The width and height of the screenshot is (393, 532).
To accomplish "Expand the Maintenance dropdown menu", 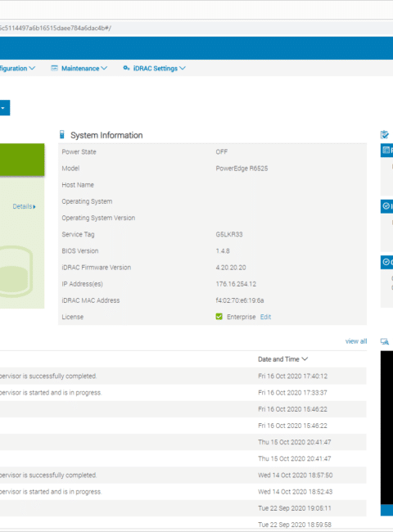I will 84,68.
